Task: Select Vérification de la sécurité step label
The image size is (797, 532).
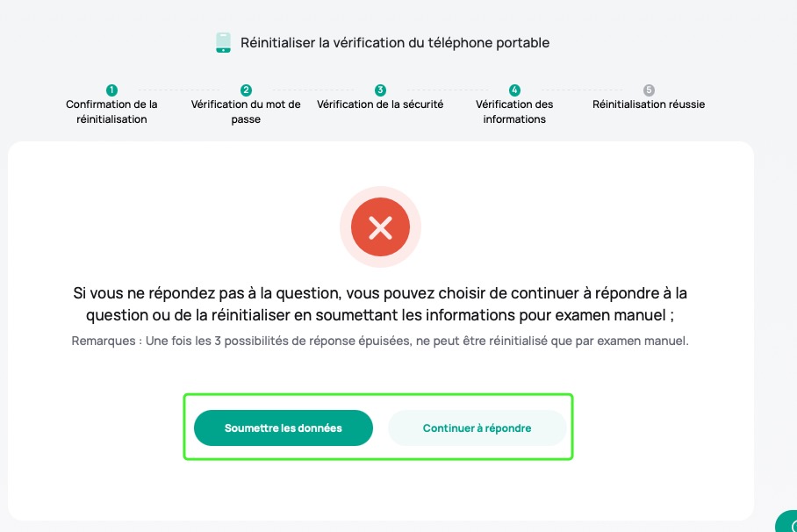Action: tap(380, 104)
